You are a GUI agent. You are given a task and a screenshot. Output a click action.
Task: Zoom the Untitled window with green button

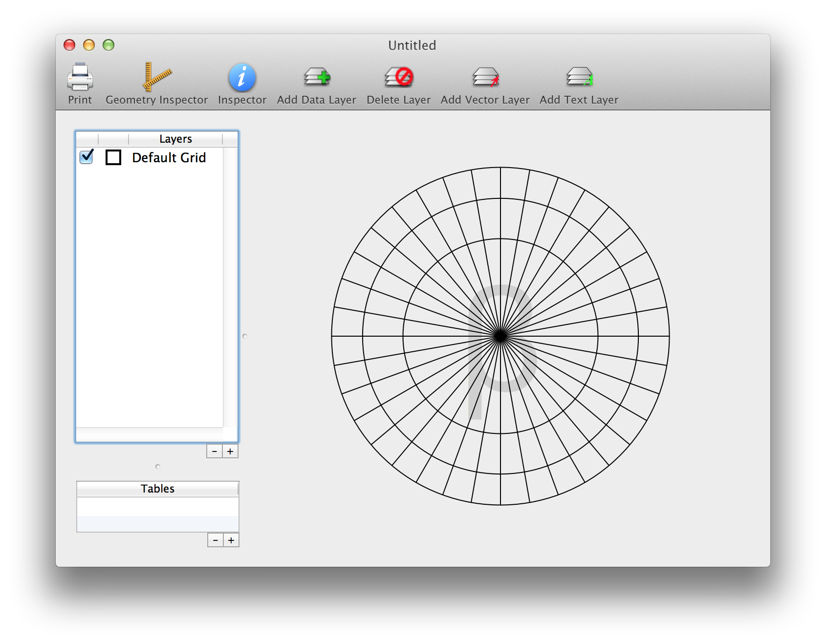tap(109, 45)
